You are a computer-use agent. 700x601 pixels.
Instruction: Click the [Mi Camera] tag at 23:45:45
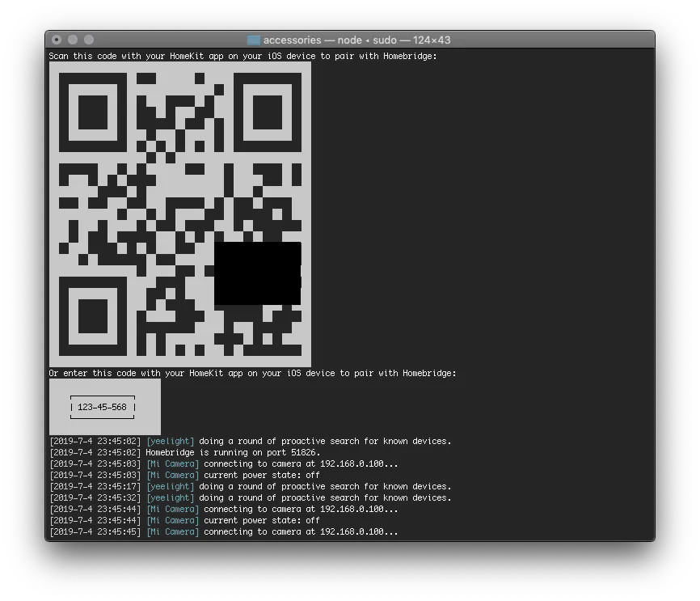[x=172, y=531]
